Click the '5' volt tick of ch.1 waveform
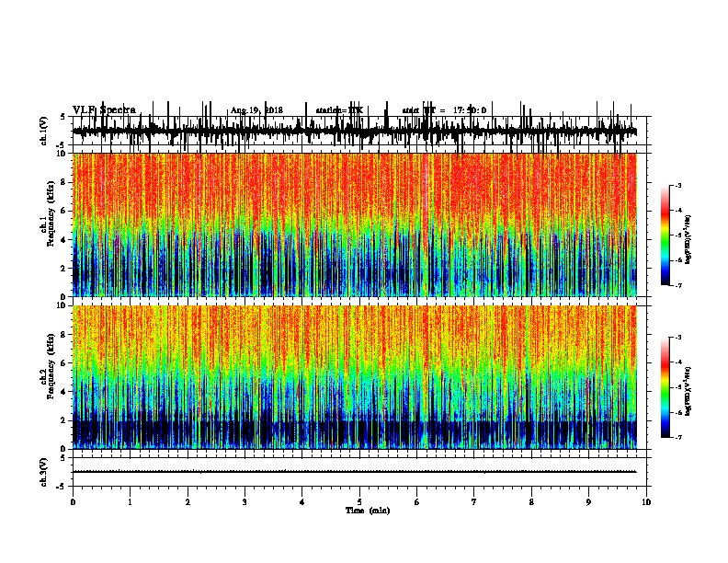Viewport: 728px width, 563px height. coord(63,117)
